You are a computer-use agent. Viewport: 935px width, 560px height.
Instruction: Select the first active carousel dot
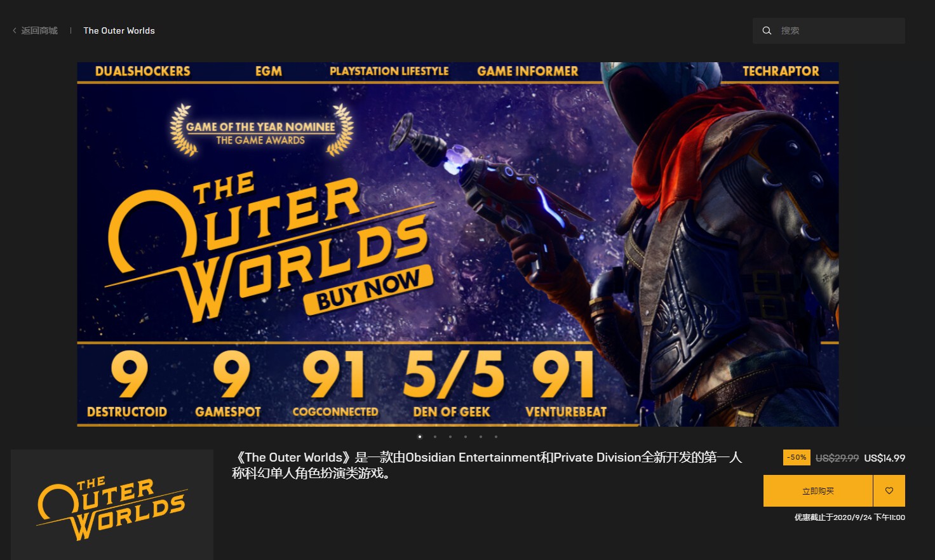[420, 437]
